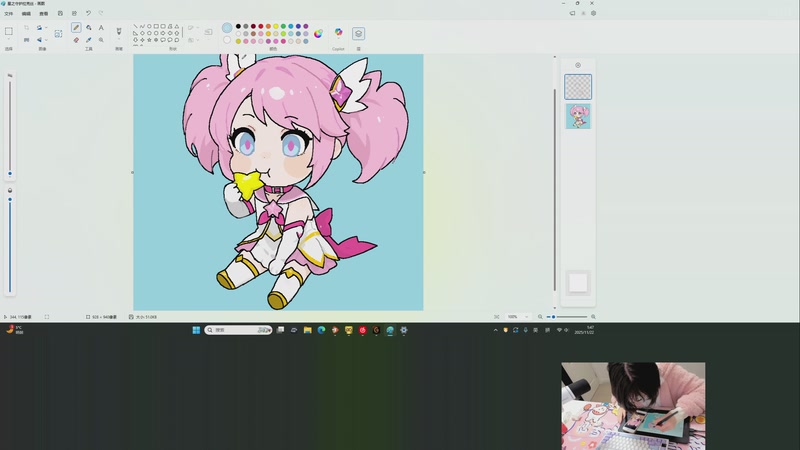Select the line shape
The height and width of the screenshot is (450, 800).
135,26
